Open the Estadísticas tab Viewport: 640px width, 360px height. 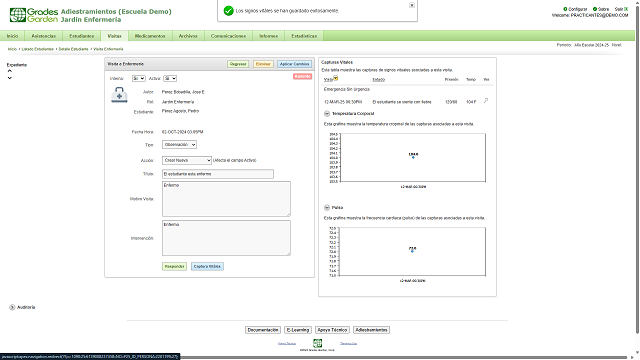[304, 36]
